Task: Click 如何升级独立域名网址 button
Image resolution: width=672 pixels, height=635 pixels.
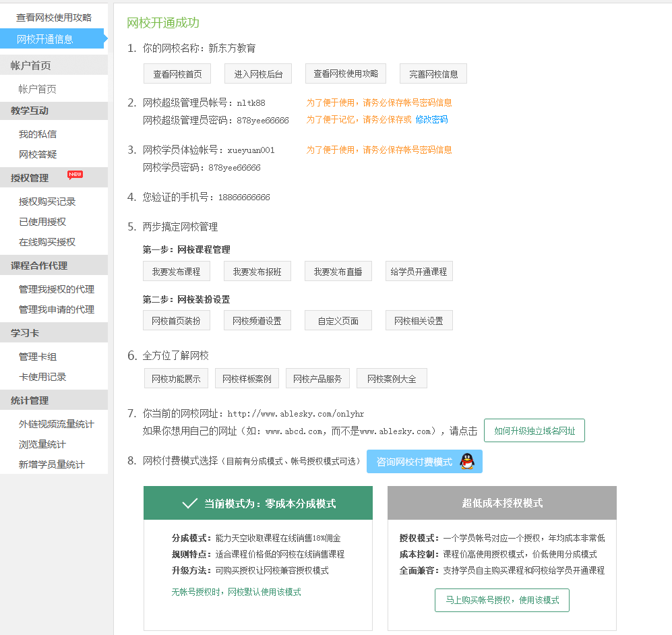Action: coord(534,431)
